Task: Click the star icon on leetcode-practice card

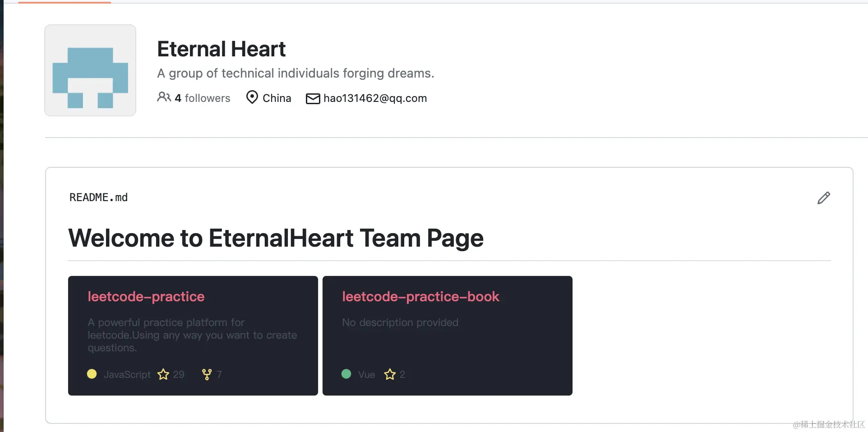Action: coord(163,374)
